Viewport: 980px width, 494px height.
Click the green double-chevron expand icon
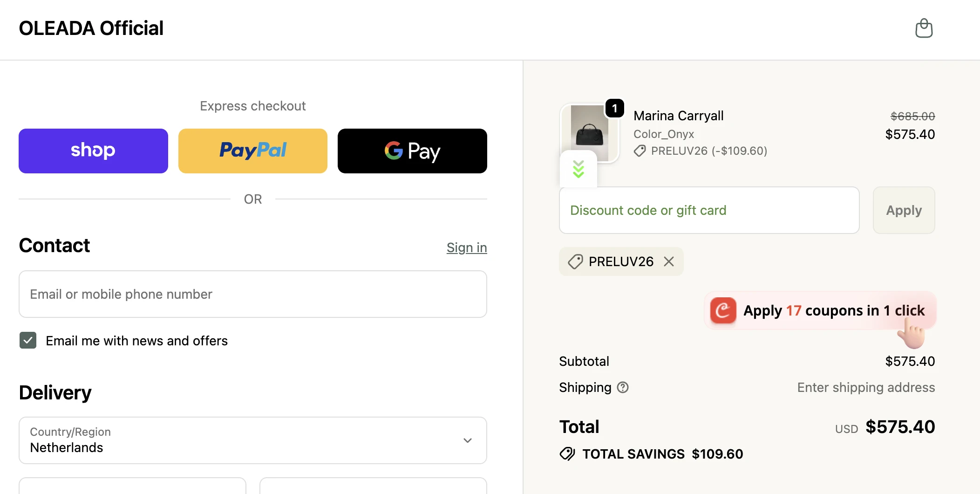tap(578, 169)
